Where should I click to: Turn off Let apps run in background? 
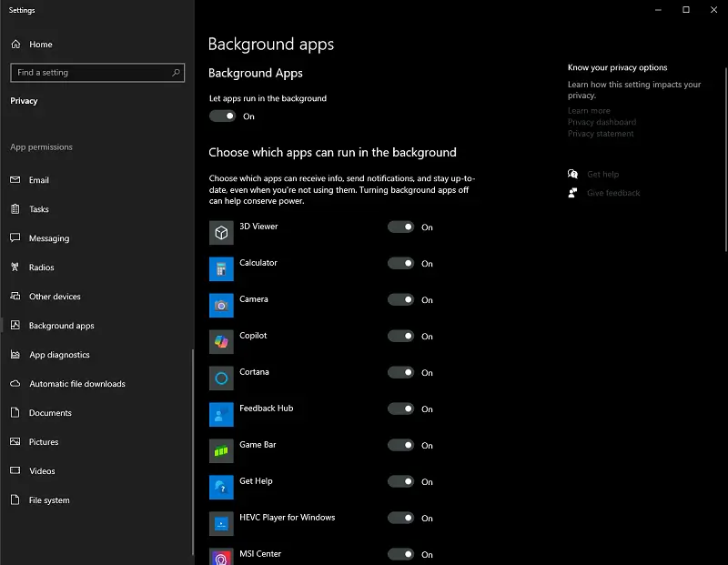point(222,116)
